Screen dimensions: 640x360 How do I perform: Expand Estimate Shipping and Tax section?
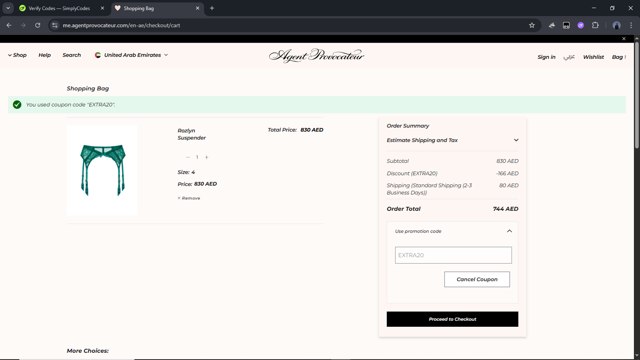(452, 140)
